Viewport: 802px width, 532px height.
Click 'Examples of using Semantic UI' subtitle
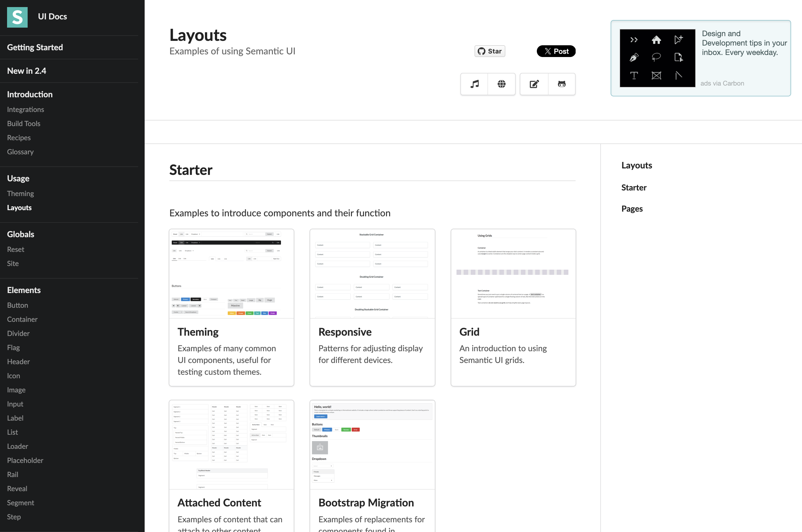232,51
